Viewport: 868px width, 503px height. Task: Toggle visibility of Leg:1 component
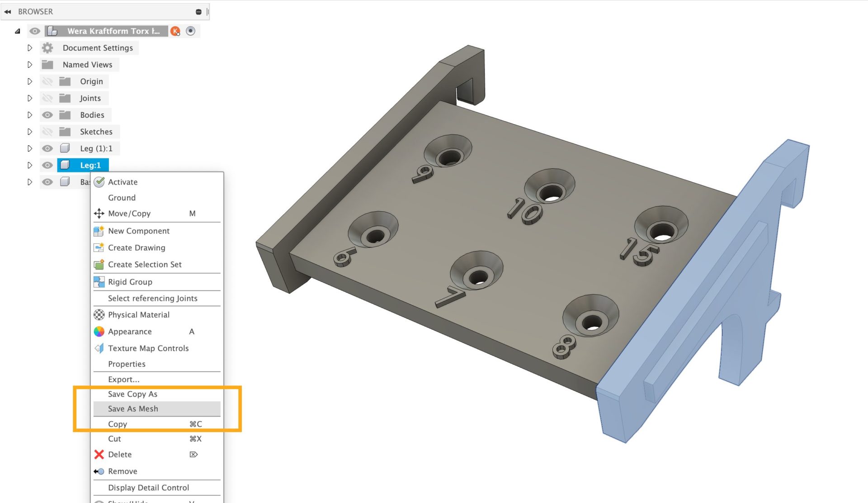point(47,165)
